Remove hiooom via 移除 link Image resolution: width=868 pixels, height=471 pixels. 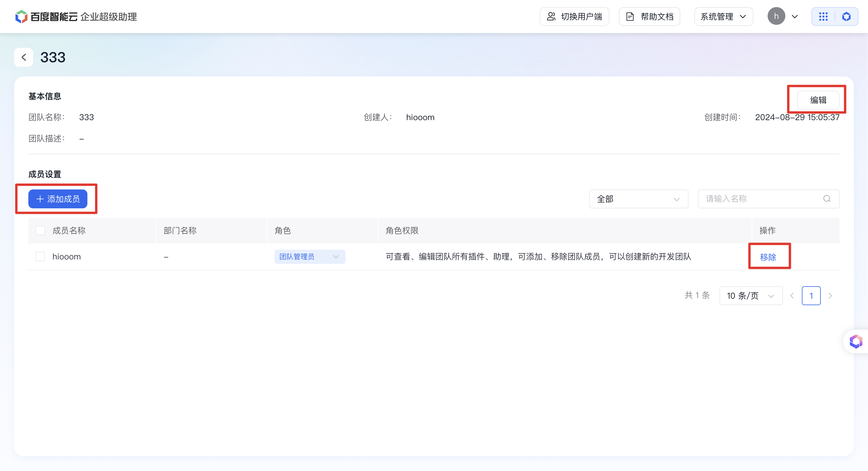click(768, 257)
